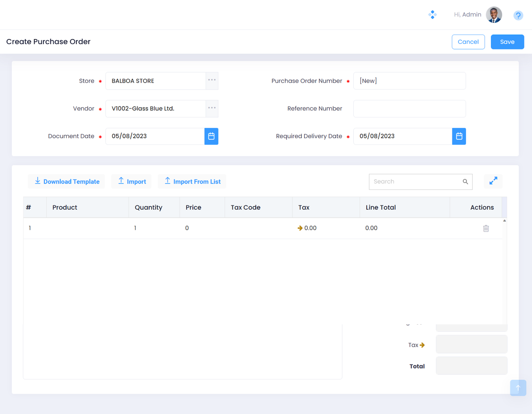Click the search magnifier icon
The width and height of the screenshot is (532, 414).
click(x=465, y=182)
